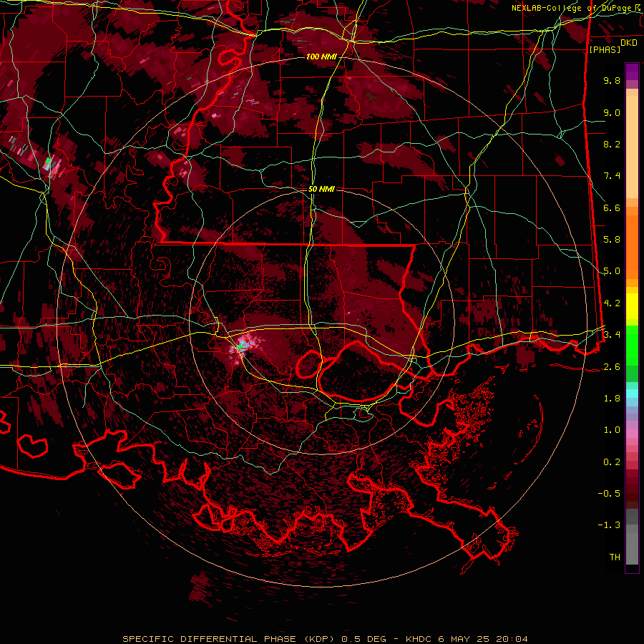Select the 8.2 value on the color scale
Viewport: 644px width, 644px height.
(612, 144)
